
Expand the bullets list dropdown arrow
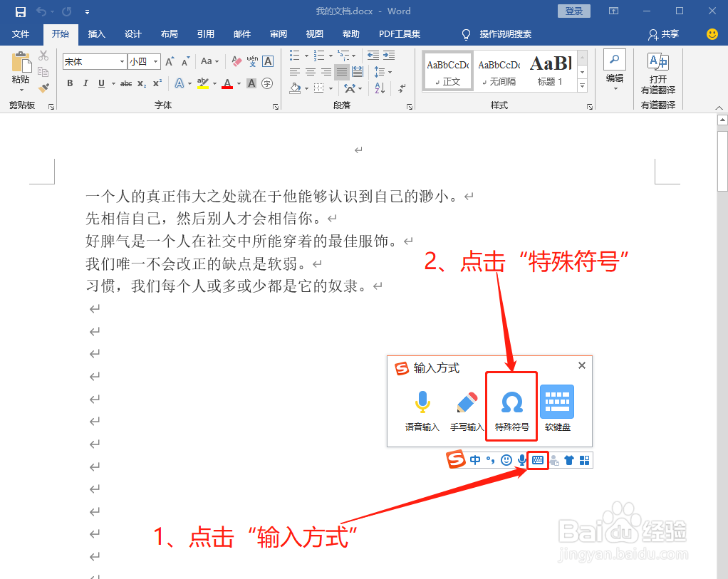coord(306,56)
